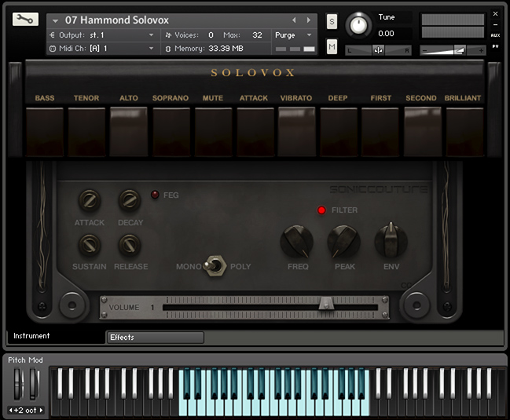The width and height of the screenshot is (510, 420).
Task: Go to next instrument preset arrow
Action: coord(308,20)
